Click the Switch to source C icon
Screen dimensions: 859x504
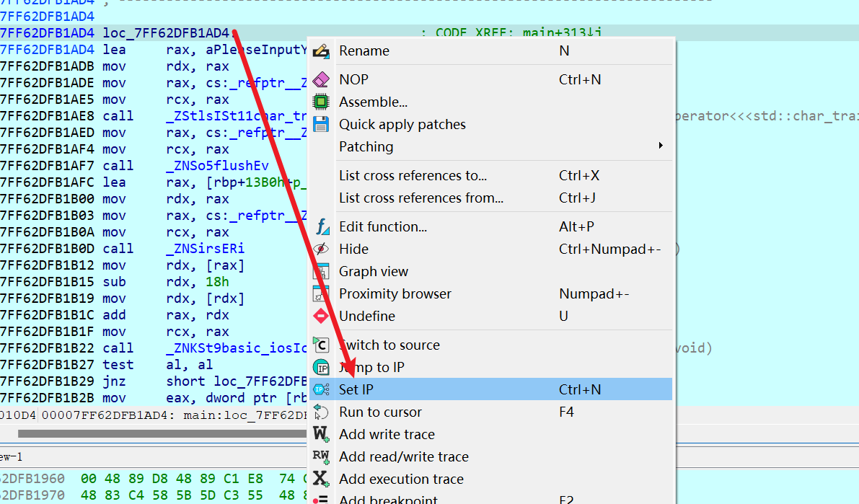321,345
